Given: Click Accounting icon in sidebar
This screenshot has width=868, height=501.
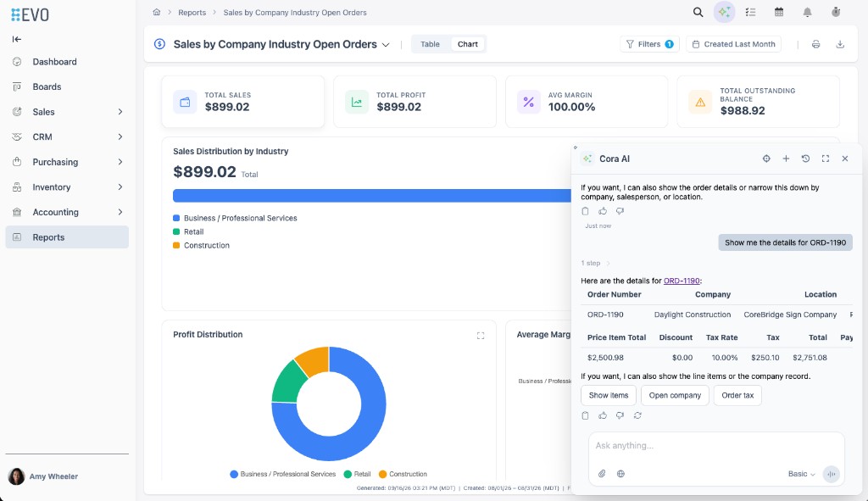Looking at the screenshot, I should (17, 212).
